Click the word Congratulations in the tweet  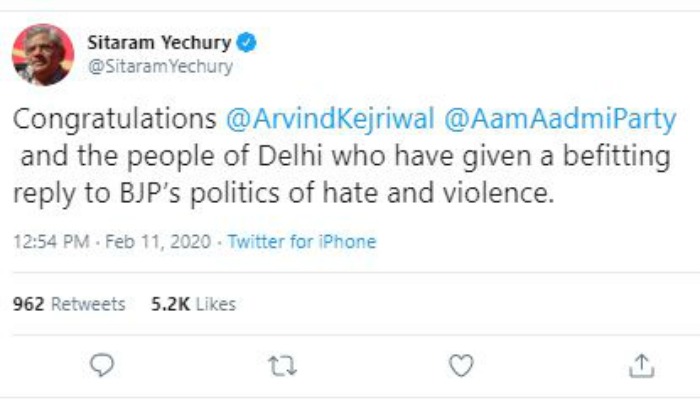(115, 120)
